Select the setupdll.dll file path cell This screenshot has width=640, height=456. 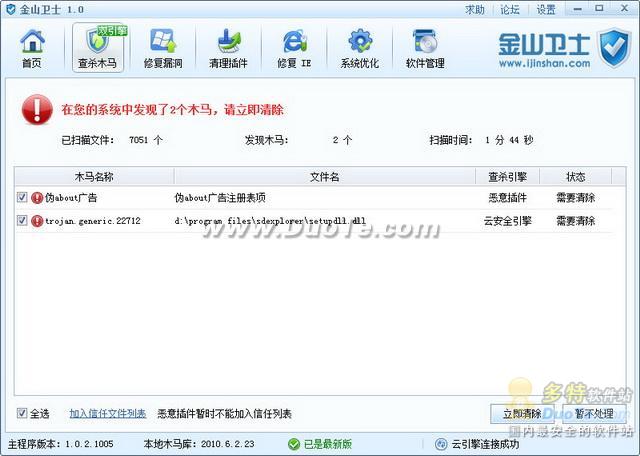coord(270,221)
